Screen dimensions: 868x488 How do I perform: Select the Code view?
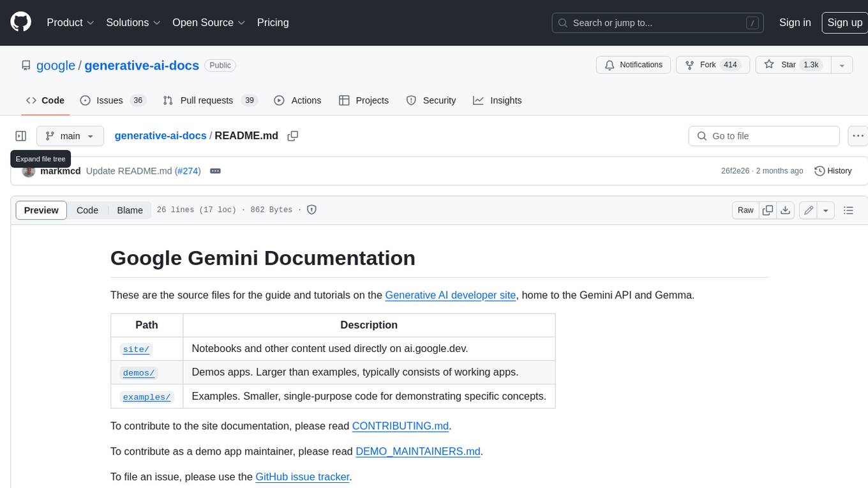[87, 210]
